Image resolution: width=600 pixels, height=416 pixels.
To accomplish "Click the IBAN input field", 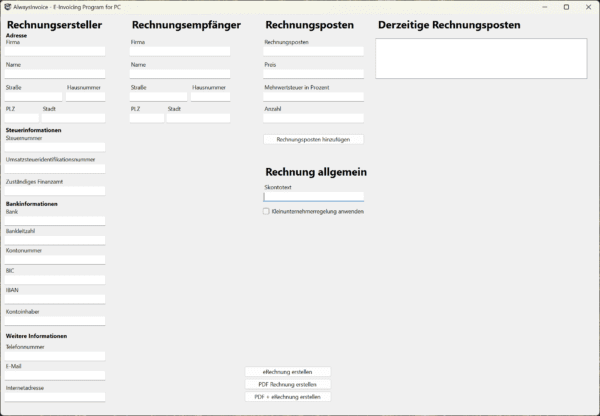I will 55,299.
